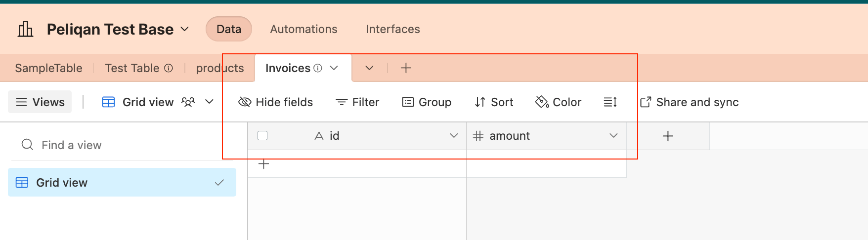
Task: Open the Color options
Action: (558, 102)
